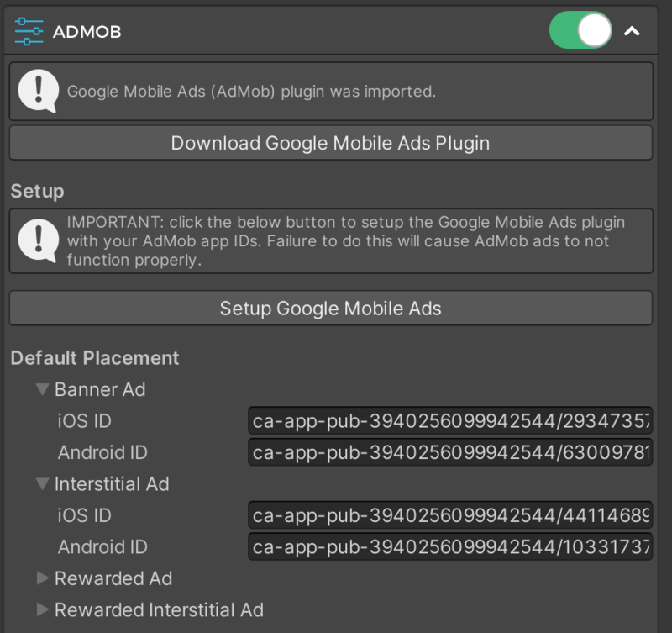Click the AdMob sliders settings icon
672x633 pixels.
pos(29,32)
